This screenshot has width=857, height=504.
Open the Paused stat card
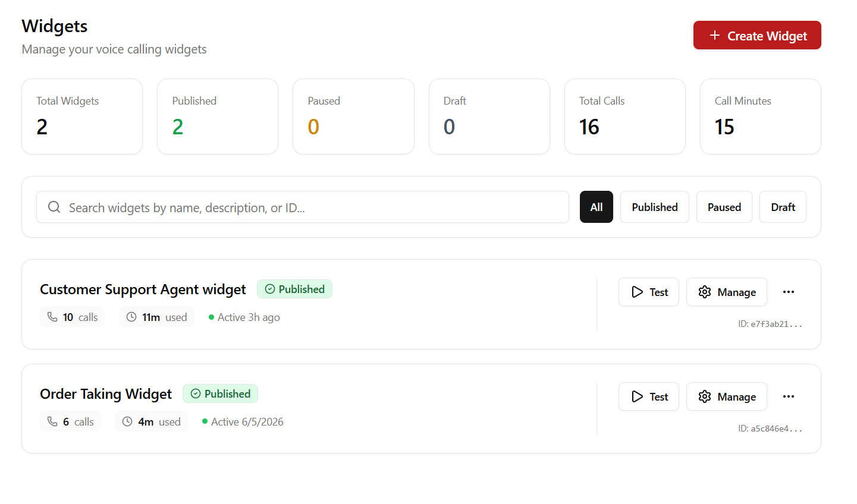coord(353,116)
